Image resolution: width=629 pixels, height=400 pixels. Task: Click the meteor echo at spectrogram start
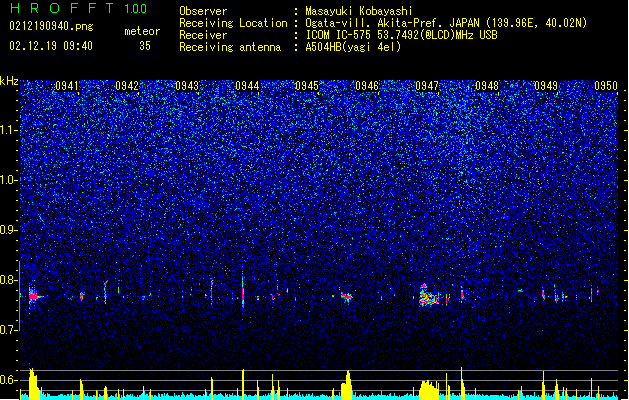(x=34, y=296)
